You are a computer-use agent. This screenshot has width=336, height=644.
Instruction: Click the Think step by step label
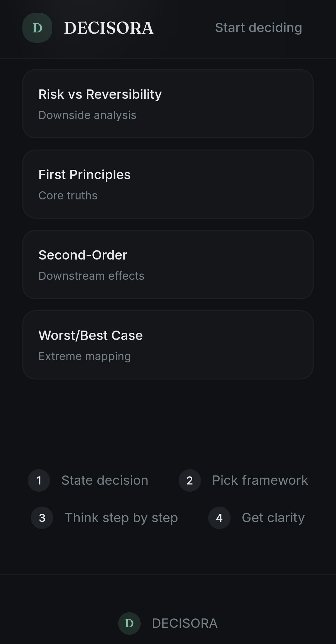[121, 518]
